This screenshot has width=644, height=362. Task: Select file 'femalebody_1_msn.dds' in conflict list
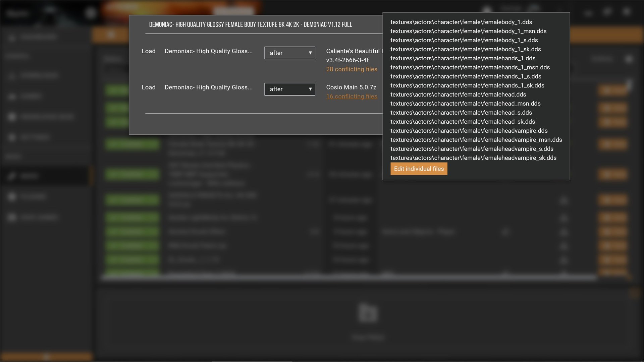tap(468, 31)
